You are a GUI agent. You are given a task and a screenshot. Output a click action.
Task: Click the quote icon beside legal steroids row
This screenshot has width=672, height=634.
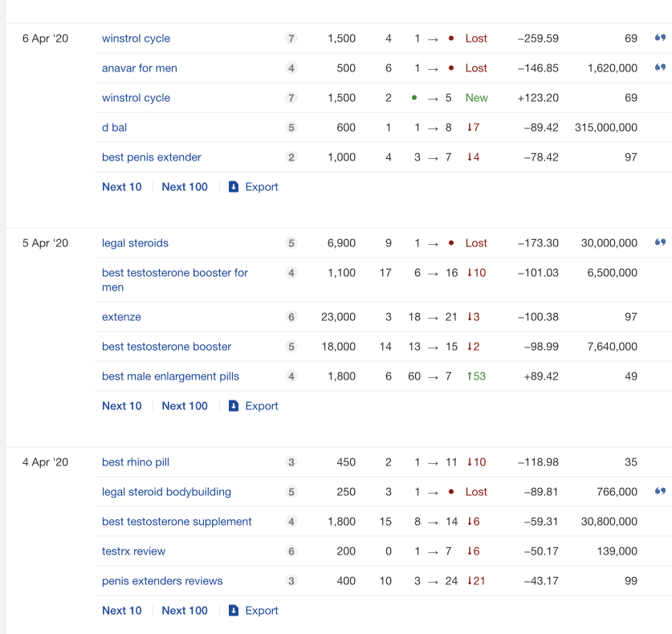pyautogui.click(x=660, y=242)
